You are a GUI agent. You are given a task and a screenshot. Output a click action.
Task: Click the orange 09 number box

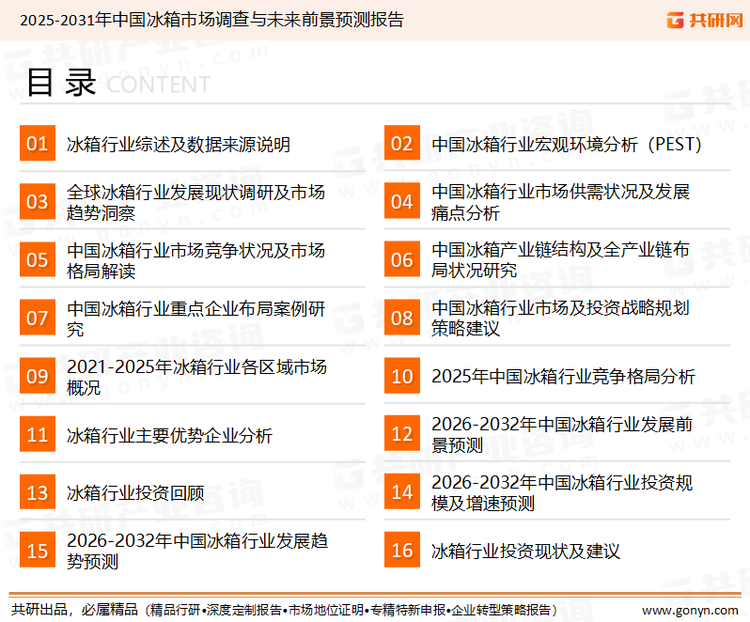pos(37,376)
